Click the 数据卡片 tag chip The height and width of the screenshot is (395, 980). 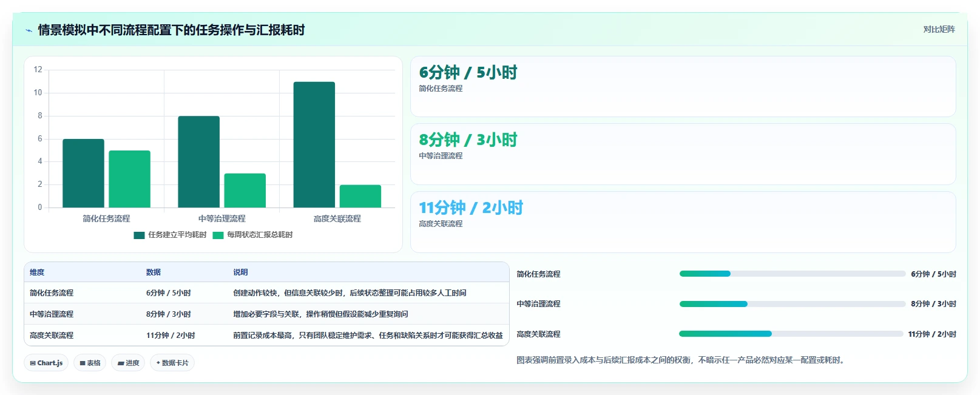point(172,363)
